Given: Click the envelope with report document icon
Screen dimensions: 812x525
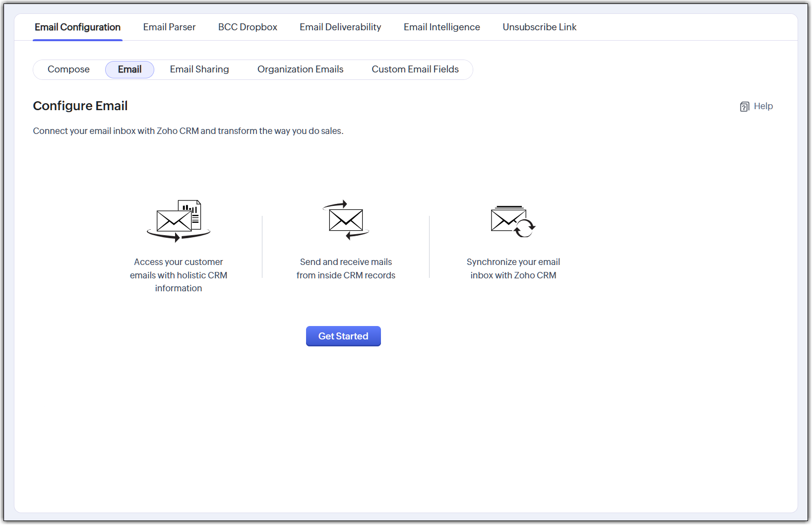Looking at the screenshot, I should point(179,221).
